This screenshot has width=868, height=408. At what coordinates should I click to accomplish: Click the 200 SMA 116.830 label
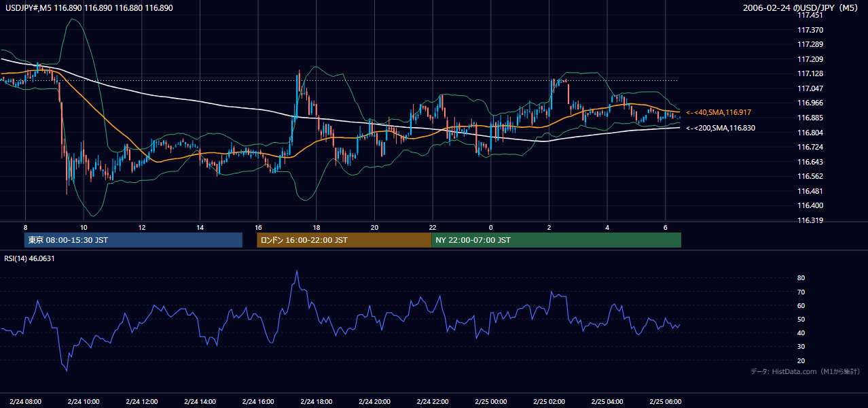720,128
